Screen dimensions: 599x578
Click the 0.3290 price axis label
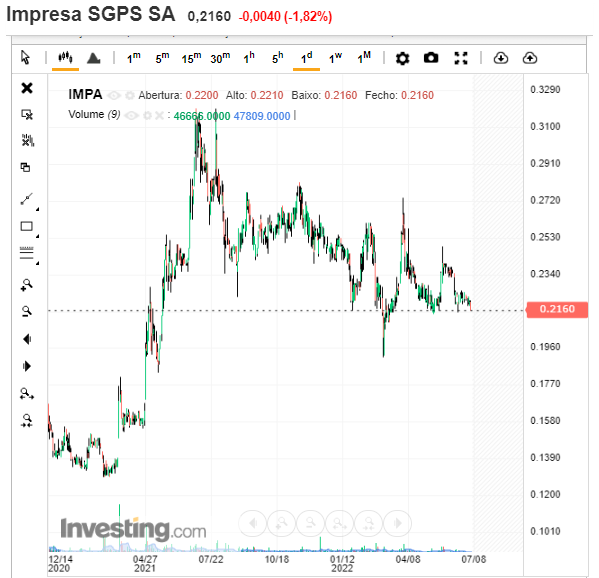point(545,90)
